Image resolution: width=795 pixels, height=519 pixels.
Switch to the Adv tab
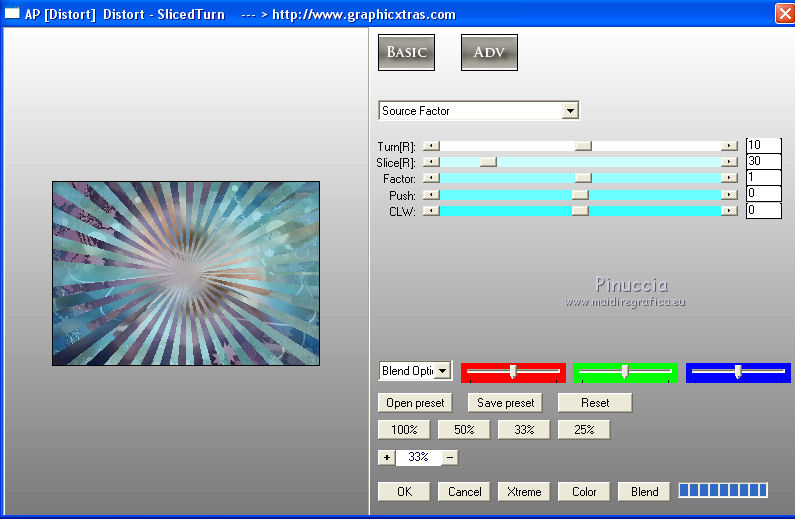click(489, 52)
